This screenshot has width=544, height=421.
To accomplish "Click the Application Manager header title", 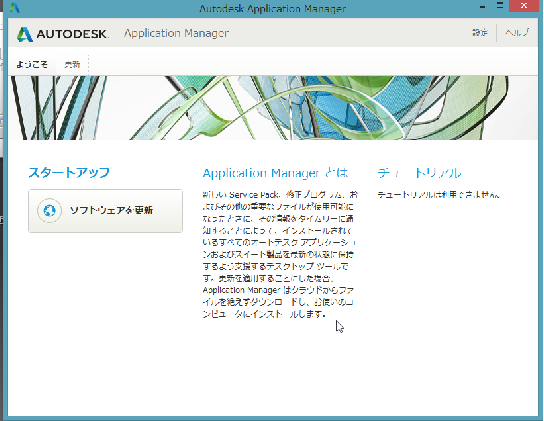I will click(x=176, y=33).
